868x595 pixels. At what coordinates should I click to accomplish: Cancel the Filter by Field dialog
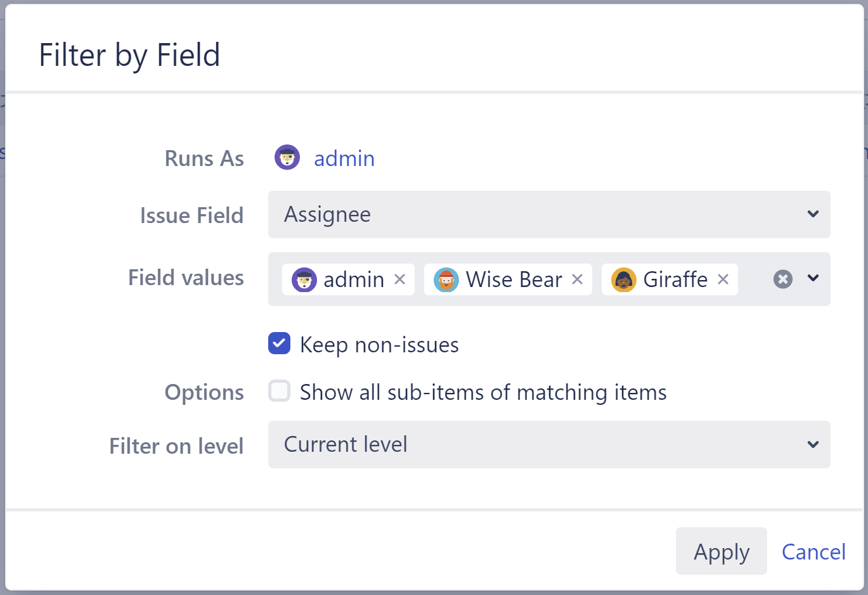click(813, 551)
